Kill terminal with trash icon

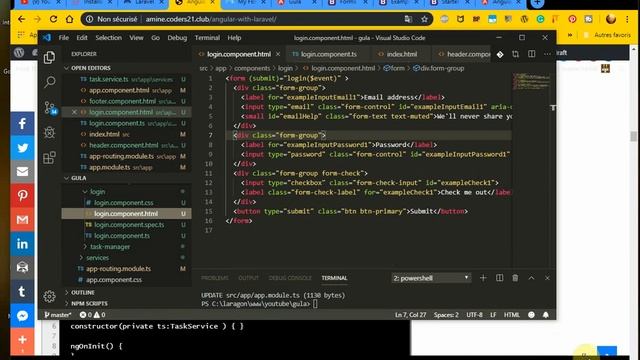pyautogui.click(x=515, y=278)
